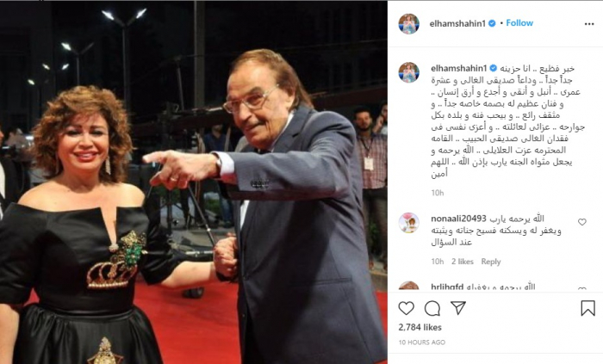
Task: Click the 10 HOURS AGO timestamp
Action: click(421, 342)
